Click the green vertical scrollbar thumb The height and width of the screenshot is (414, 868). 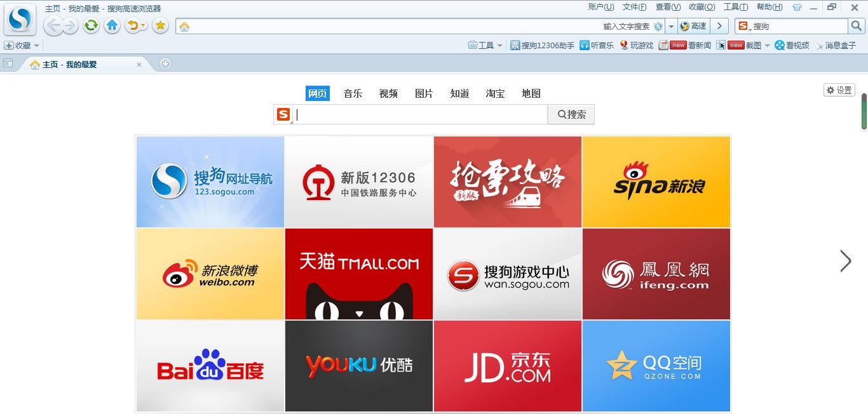click(864, 111)
